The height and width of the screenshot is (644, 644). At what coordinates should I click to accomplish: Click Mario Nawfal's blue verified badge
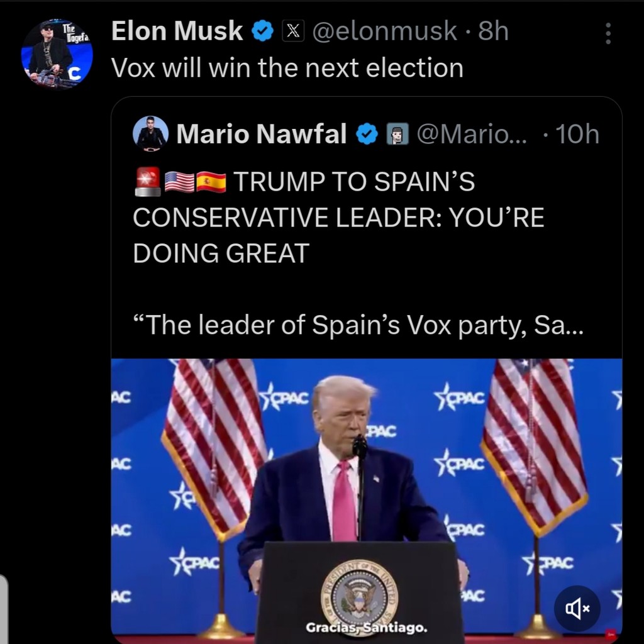pyautogui.click(x=367, y=134)
